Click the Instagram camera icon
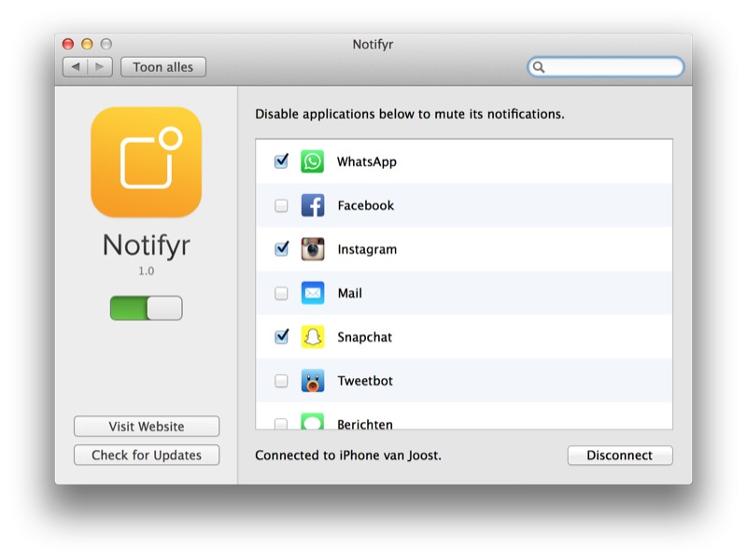 [312, 249]
